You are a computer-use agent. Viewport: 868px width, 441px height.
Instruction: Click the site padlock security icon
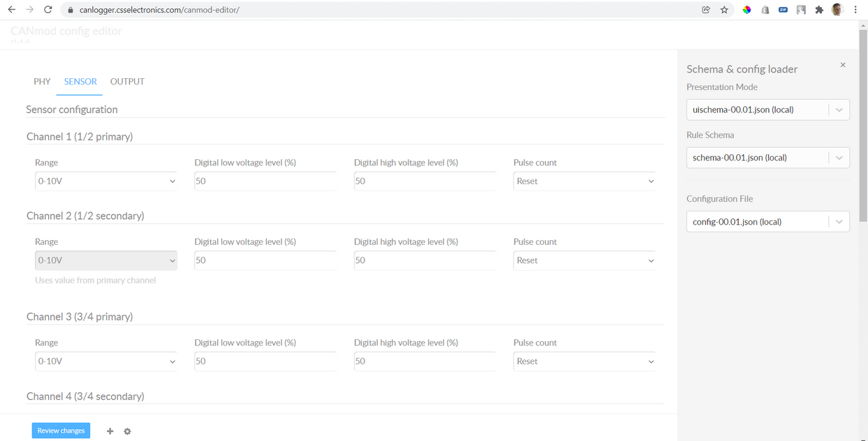pyautogui.click(x=71, y=10)
